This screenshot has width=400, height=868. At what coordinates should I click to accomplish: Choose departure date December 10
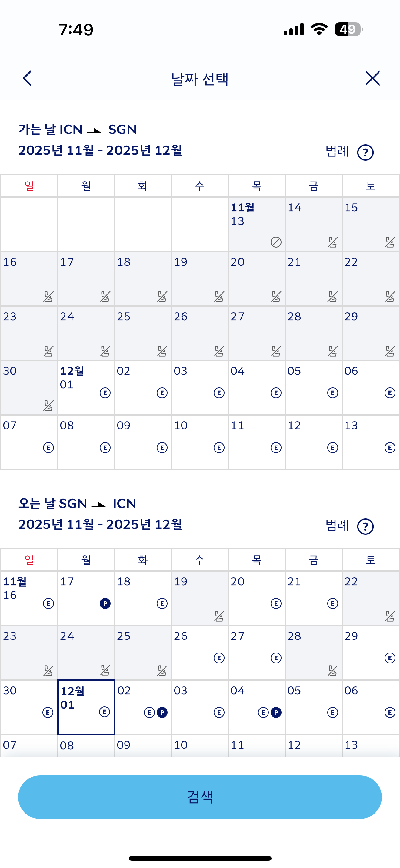(x=200, y=442)
